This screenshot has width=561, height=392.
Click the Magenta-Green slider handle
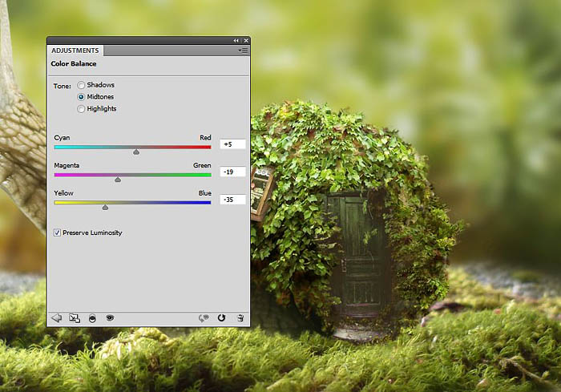point(118,179)
